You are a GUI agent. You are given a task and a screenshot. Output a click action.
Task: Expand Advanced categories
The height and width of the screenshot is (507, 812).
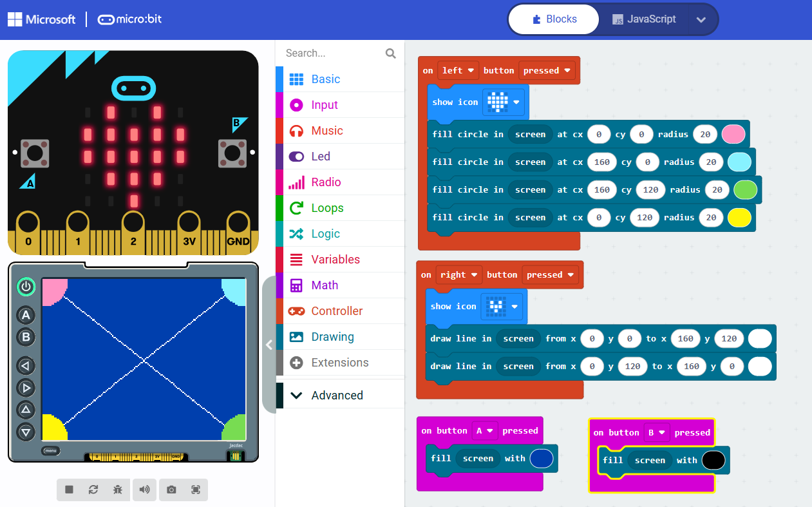click(x=340, y=396)
